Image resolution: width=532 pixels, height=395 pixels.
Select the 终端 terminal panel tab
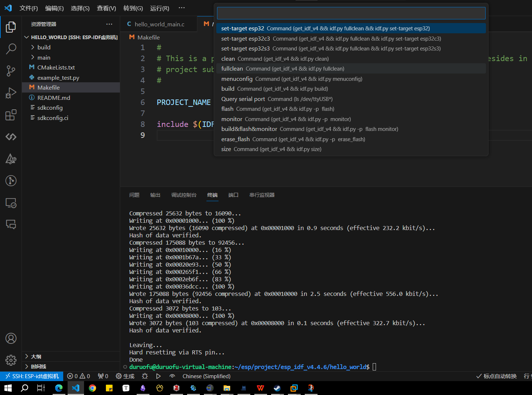tap(212, 195)
